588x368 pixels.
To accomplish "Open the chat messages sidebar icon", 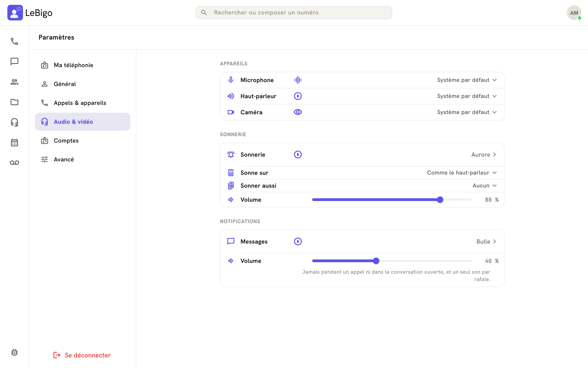I will [x=14, y=62].
